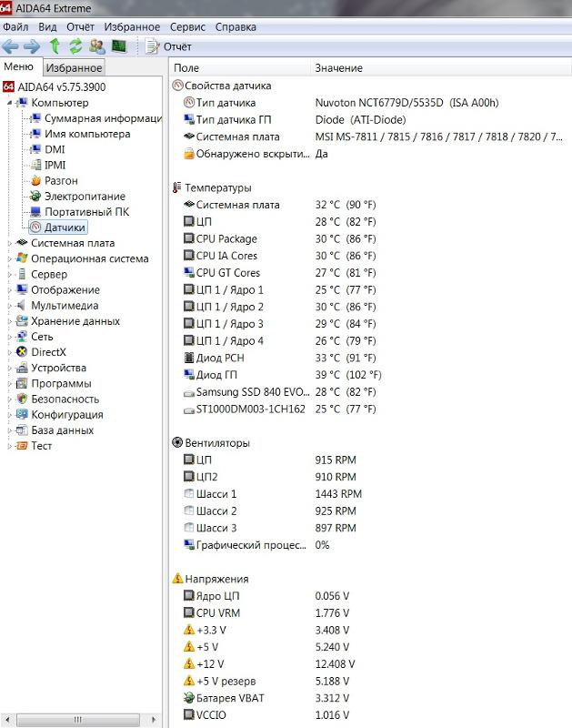Expand the Сервер tree node
572x728 pixels.
pyautogui.click(x=9, y=275)
